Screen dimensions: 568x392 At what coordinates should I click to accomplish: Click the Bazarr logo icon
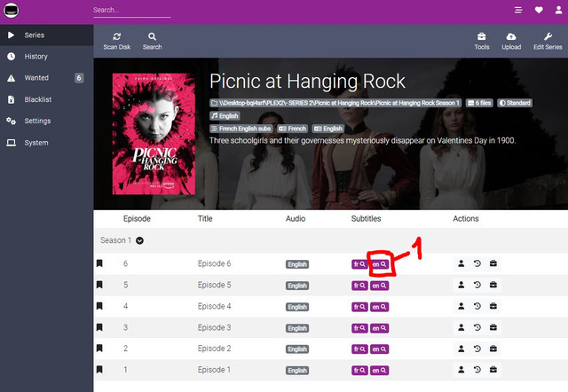(11, 10)
